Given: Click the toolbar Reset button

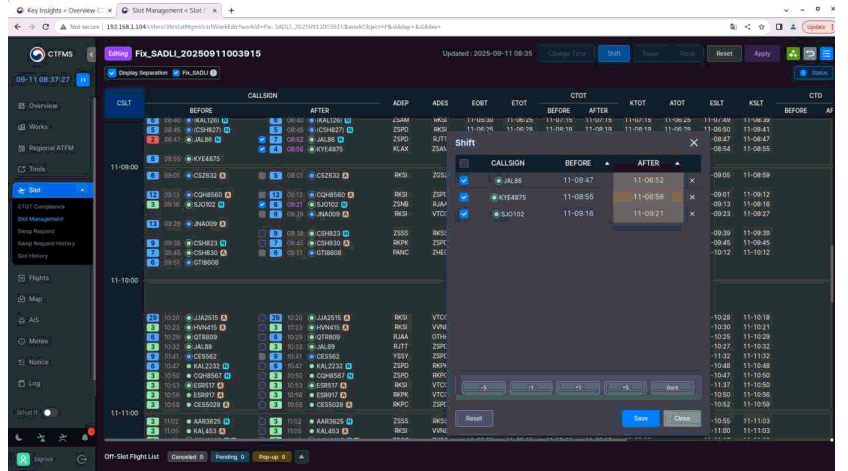Looking at the screenshot, I should [724, 54].
